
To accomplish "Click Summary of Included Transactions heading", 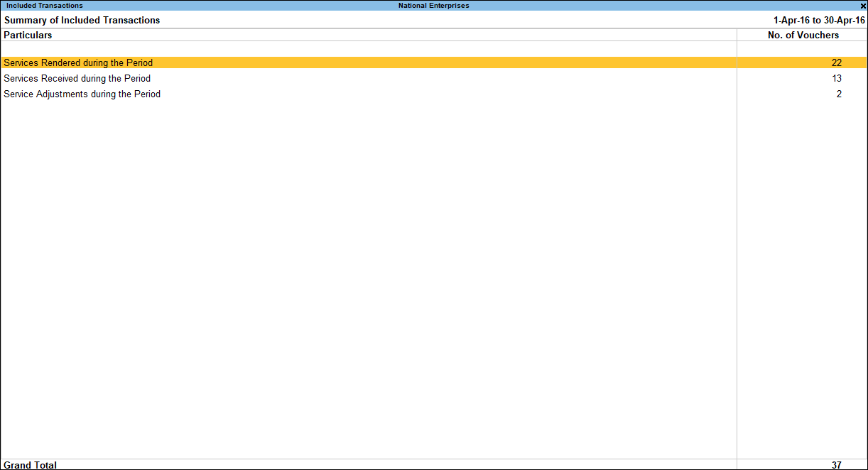I will pyautogui.click(x=82, y=20).
